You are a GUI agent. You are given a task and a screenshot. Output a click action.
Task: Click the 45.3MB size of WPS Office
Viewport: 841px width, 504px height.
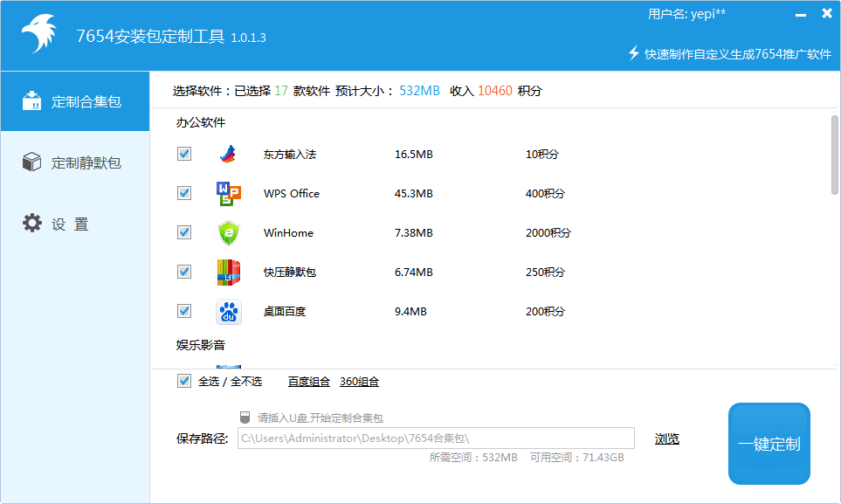[414, 194]
